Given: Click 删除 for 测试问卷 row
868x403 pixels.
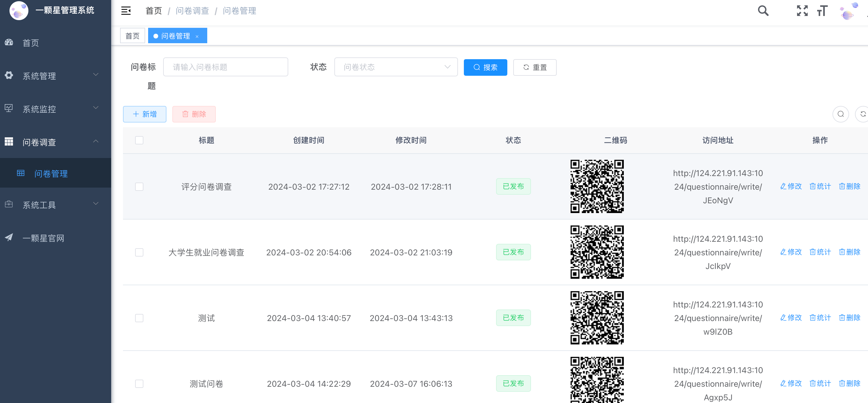Looking at the screenshot, I should [849, 383].
